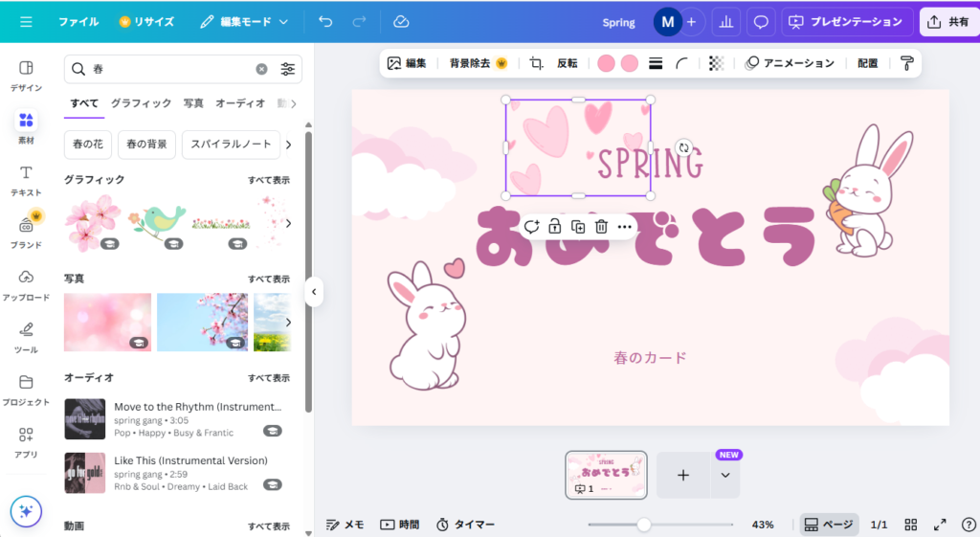
Task: Expand the dropdown arrow beside add page
Action: (724, 476)
